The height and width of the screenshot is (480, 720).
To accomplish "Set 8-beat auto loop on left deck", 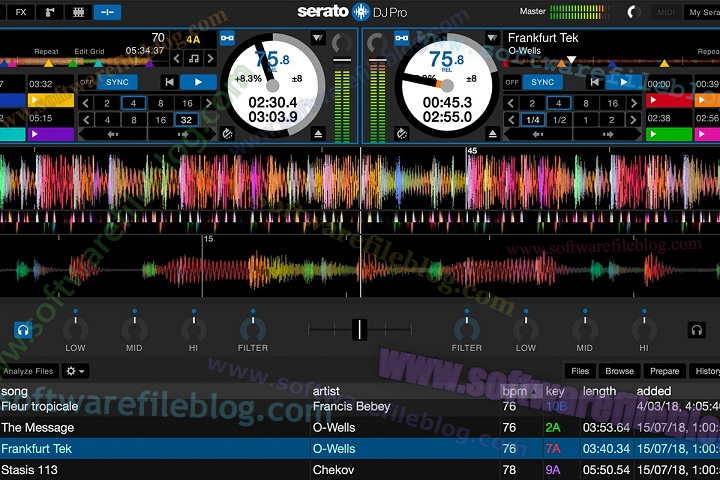I will (161, 103).
